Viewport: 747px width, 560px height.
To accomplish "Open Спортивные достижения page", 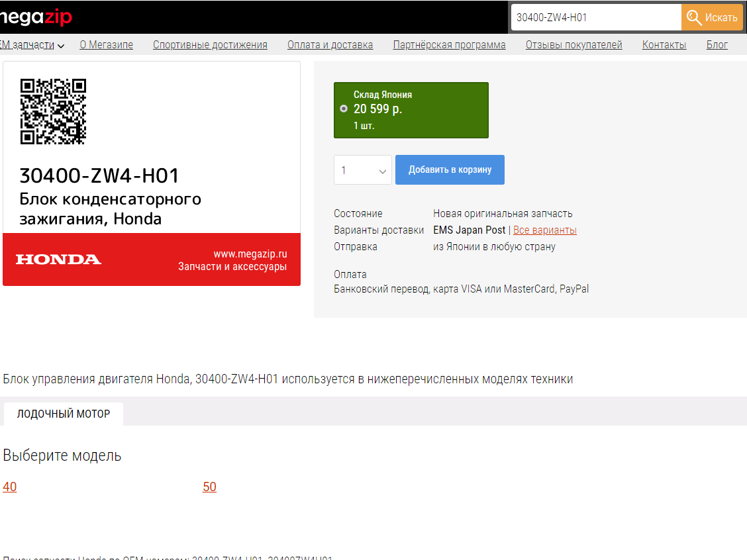I will point(210,45).
